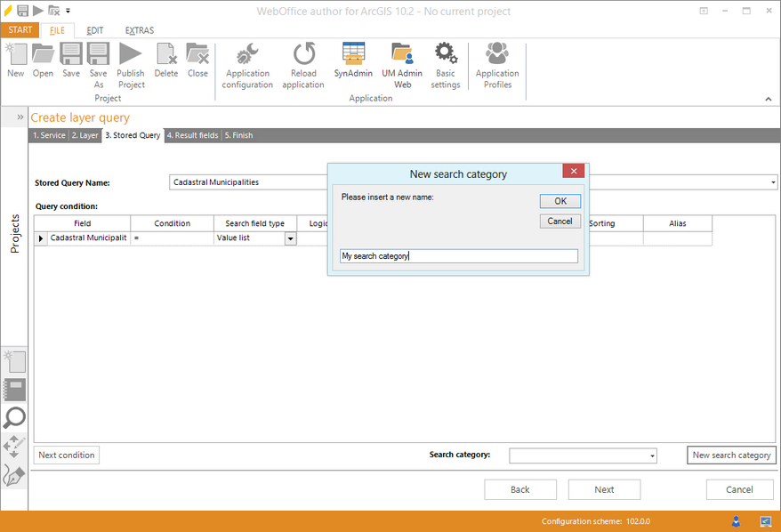Screen dimensions: 781x532
Task: Select the magnifier search tool in sidebar
Action: (14, 418)
